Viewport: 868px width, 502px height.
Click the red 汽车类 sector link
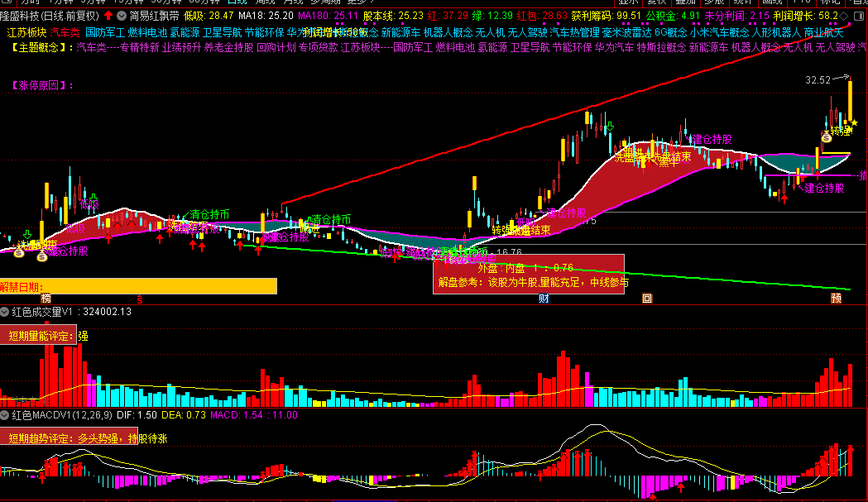point(65,32)
